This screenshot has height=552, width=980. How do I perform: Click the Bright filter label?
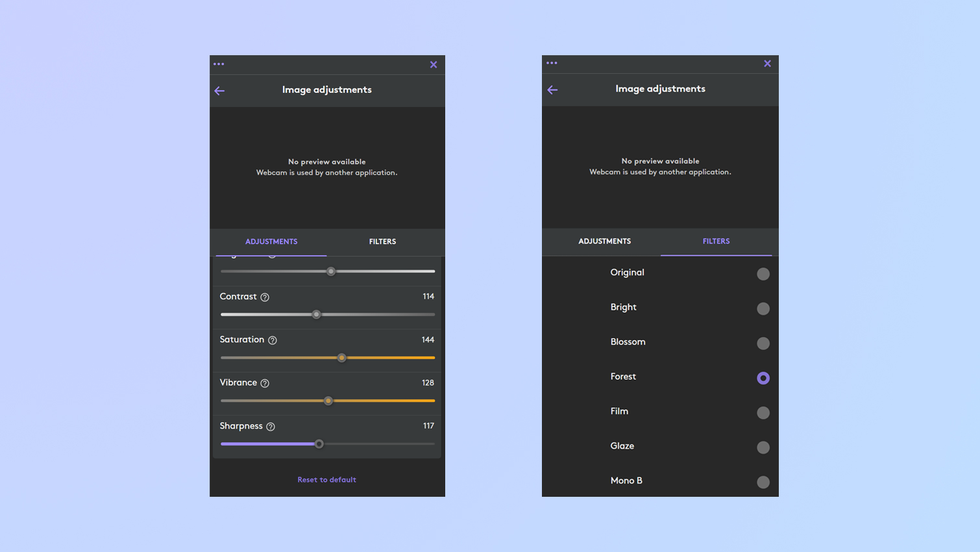click(x=623, y=307)
